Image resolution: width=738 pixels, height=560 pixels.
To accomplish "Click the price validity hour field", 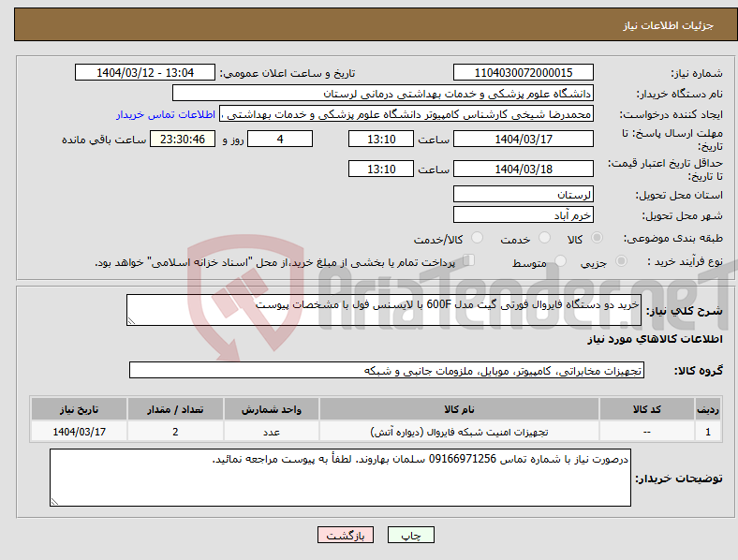I will 381,169.
